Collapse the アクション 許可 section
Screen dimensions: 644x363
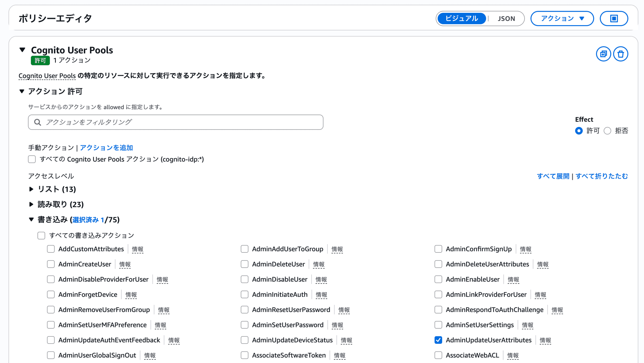click(x=22, y=91)
